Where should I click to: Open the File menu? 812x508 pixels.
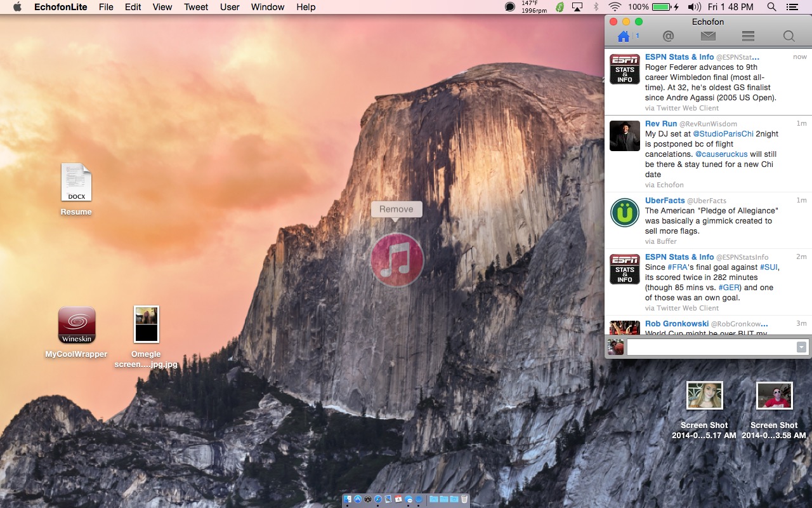[106, 7]
